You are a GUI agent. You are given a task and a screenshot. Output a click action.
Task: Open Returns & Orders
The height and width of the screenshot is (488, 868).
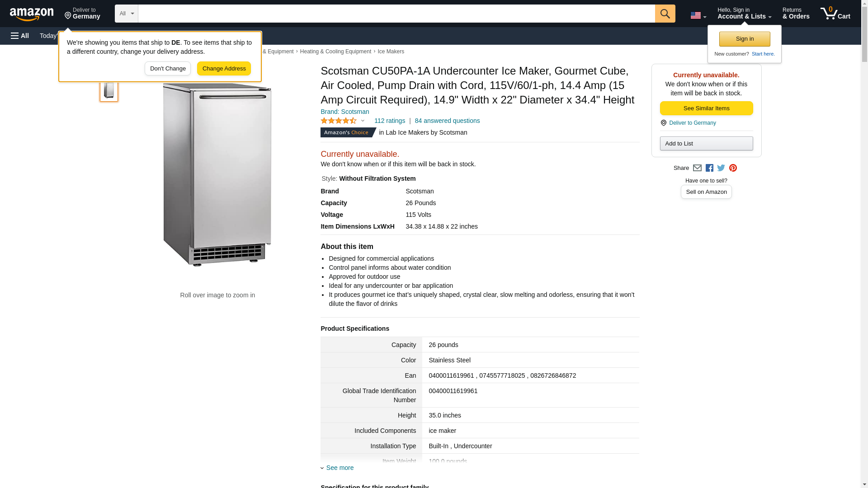796,14
